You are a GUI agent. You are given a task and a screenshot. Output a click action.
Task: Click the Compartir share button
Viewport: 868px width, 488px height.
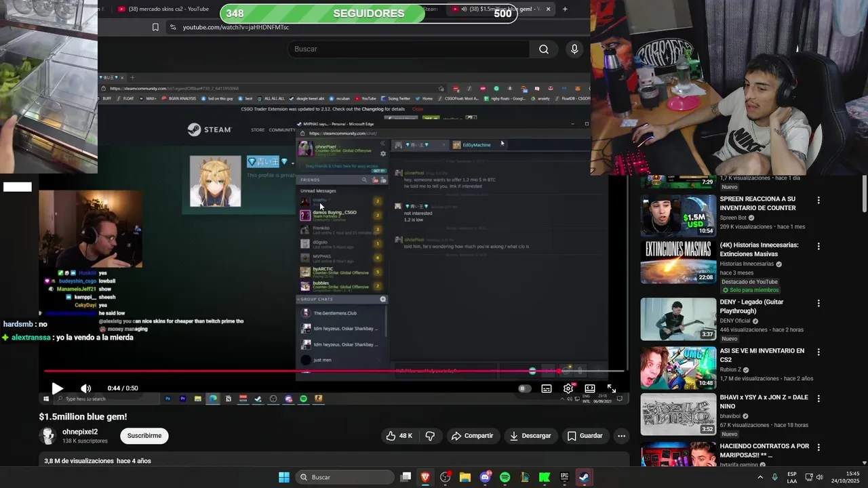point(472,436)
